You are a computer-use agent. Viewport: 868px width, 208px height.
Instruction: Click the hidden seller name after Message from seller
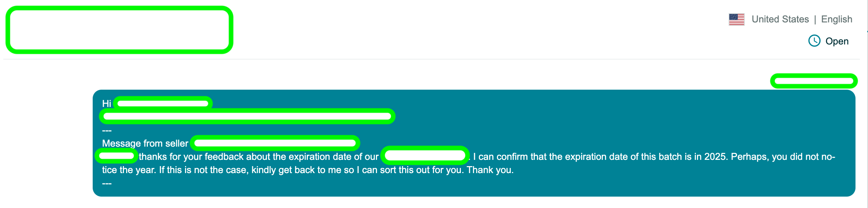click(275, 143)
